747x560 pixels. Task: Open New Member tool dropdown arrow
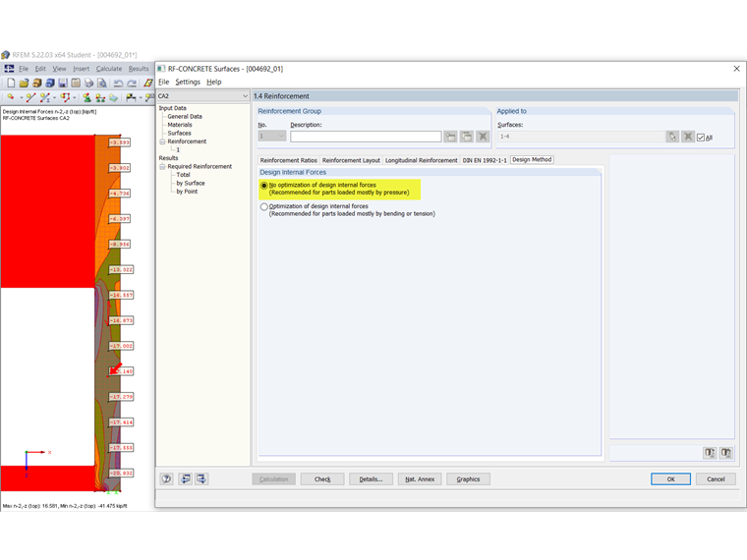(x=54, y=97)
